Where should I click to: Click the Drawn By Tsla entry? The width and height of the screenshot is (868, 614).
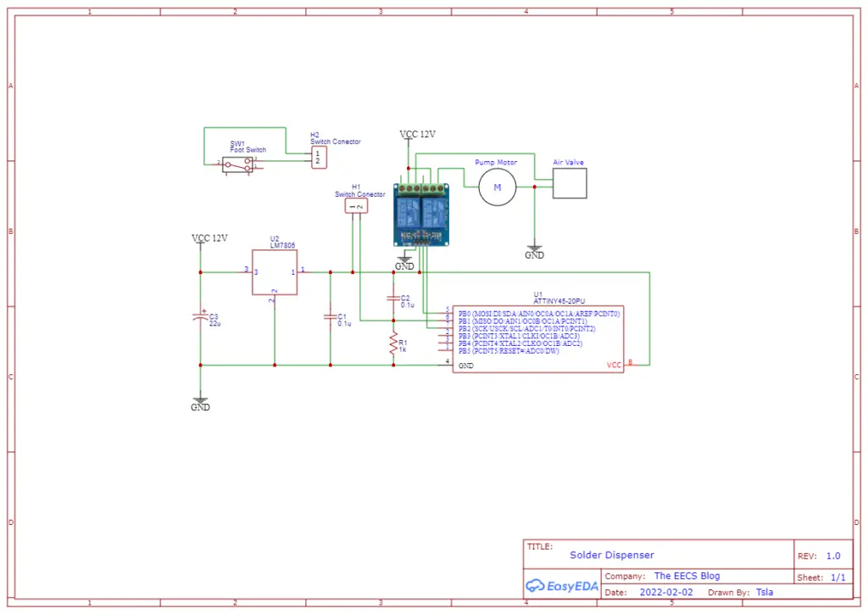tap(764, 592)
